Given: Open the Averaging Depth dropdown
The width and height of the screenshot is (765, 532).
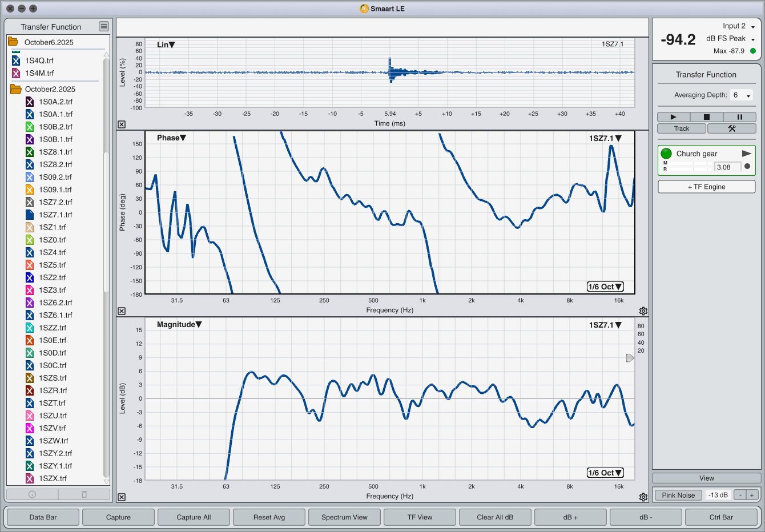Looking at the screenshot, I should pos(742,95).
